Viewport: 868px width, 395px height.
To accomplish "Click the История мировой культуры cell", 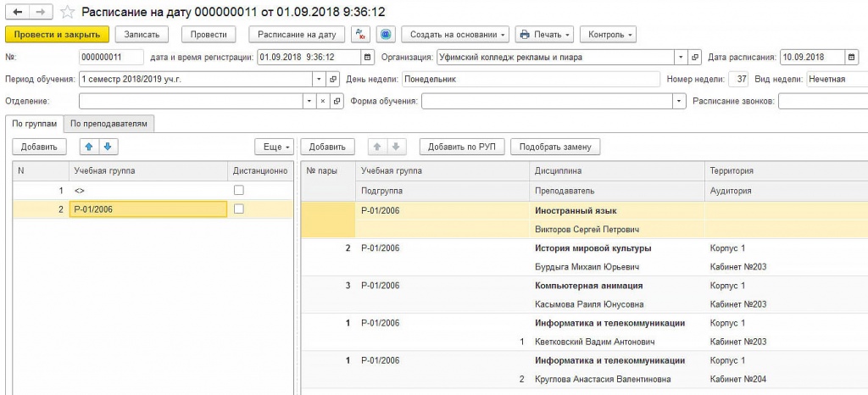I will [617, 248].
